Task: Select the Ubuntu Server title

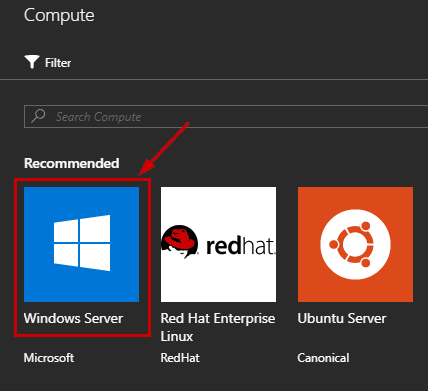Action: point(342,318)
